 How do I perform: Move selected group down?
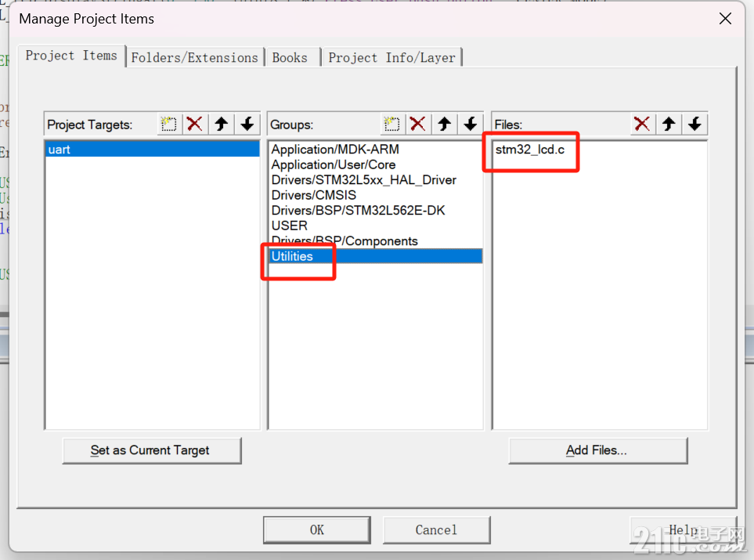471,124
